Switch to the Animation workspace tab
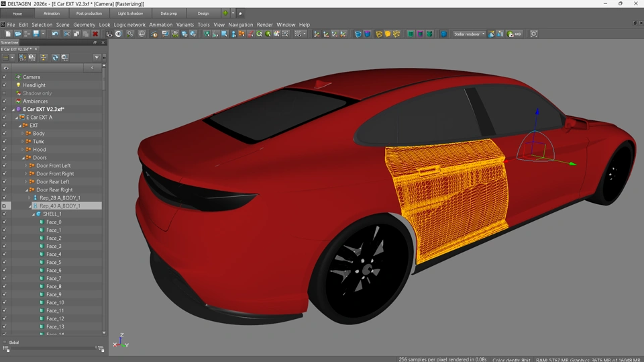Viewport: 644px width, 362px height. pos(52,13)
